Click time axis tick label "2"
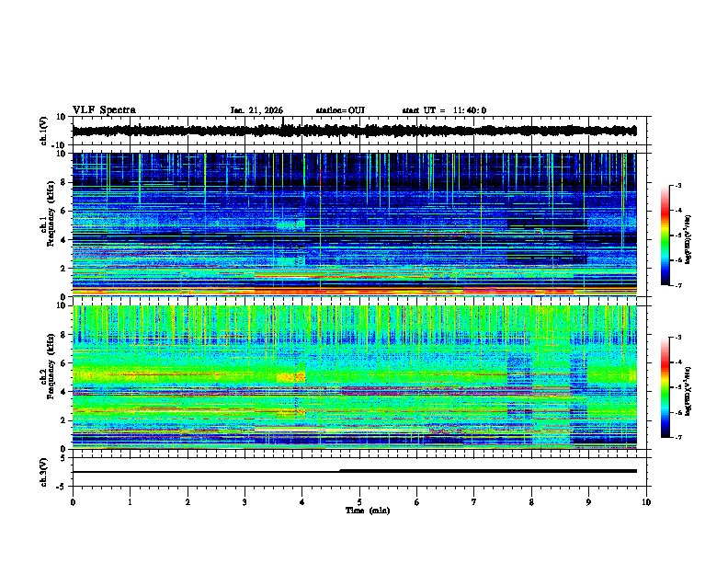This screenshot has height=563, width=728. (188, 502)
